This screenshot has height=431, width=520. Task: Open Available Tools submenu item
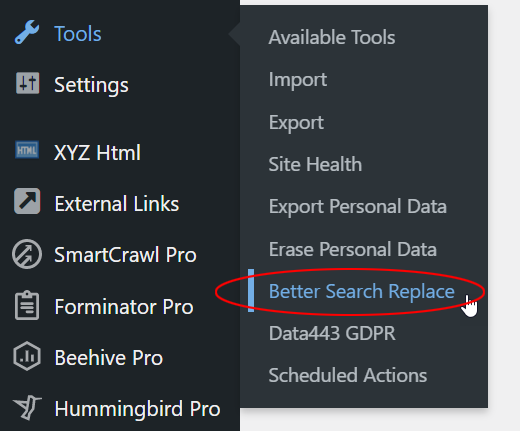[x=332, y=37]
